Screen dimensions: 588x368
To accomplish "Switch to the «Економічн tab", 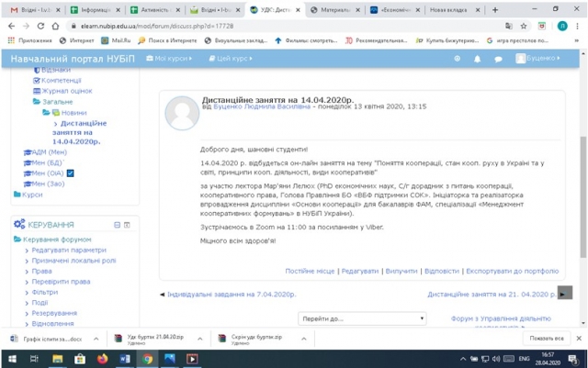I will (395, 10).
